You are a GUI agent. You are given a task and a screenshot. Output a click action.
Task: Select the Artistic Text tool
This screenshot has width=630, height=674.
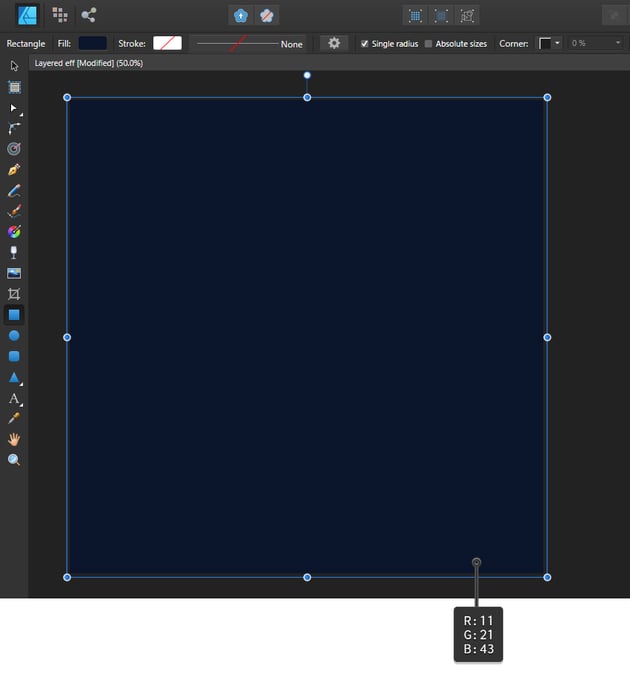[x=14, y=398]
